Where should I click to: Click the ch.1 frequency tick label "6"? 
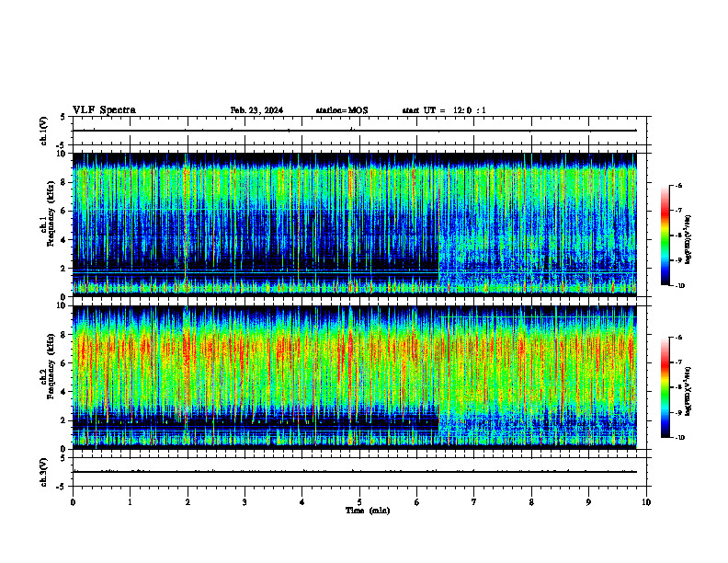click(x=63, y=212)
